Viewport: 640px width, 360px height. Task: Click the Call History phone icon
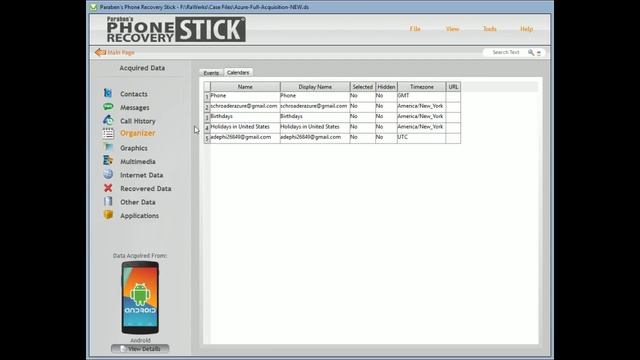(x=108, y=120)
